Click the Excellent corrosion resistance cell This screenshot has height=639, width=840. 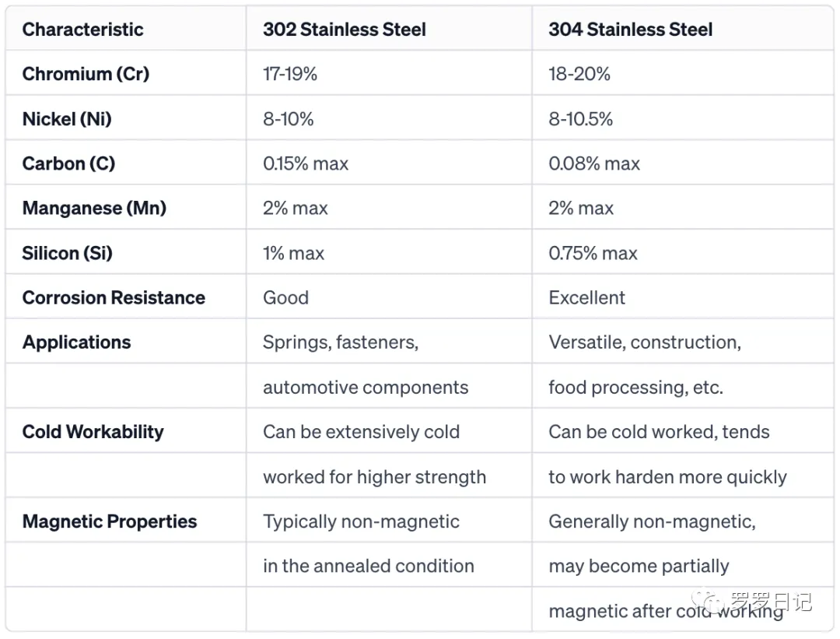587,298
